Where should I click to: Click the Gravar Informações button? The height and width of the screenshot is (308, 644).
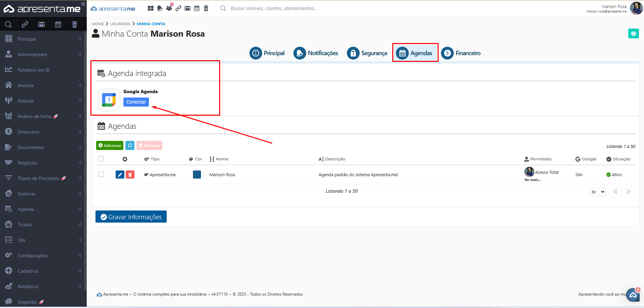131,217
